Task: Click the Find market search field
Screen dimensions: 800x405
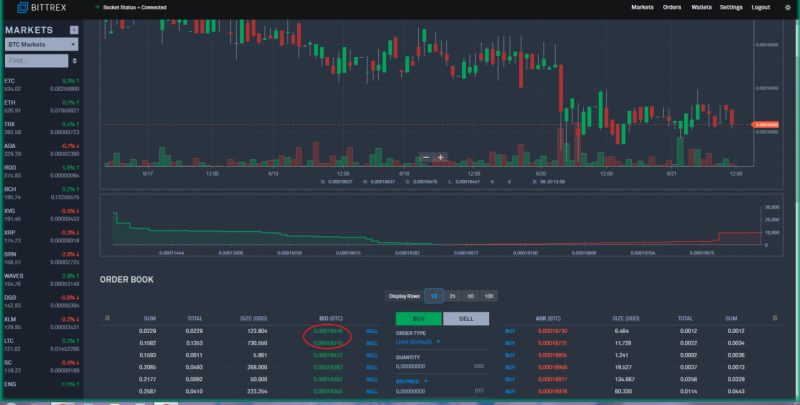Action: (x=36, y=61)
